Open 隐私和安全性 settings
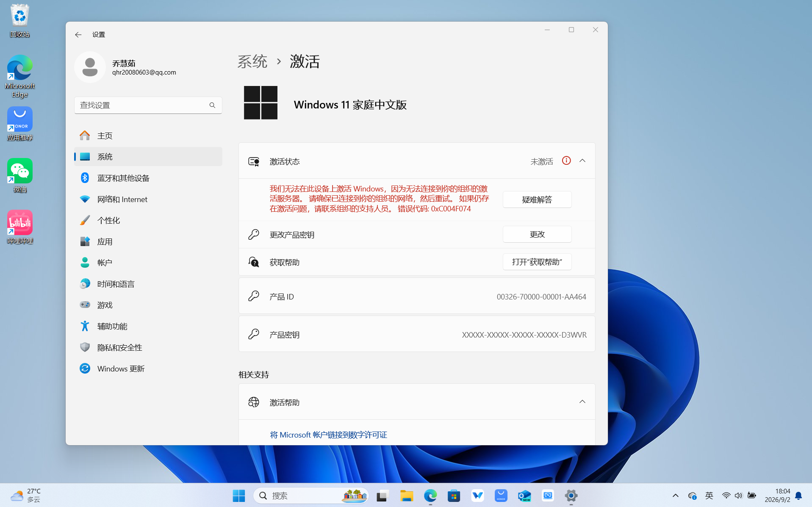 (x=148, y=347)
